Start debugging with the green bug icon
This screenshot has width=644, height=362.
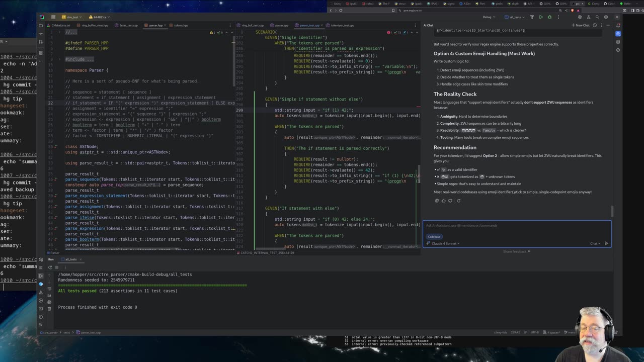(x=549, y=17)
